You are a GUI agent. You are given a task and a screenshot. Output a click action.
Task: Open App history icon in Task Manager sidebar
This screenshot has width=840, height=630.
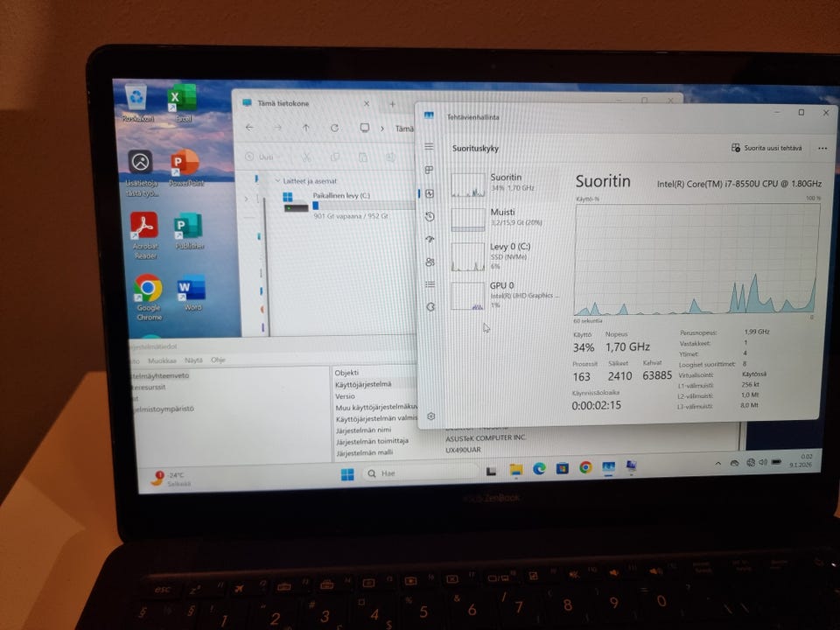click(x=430, y=216)
